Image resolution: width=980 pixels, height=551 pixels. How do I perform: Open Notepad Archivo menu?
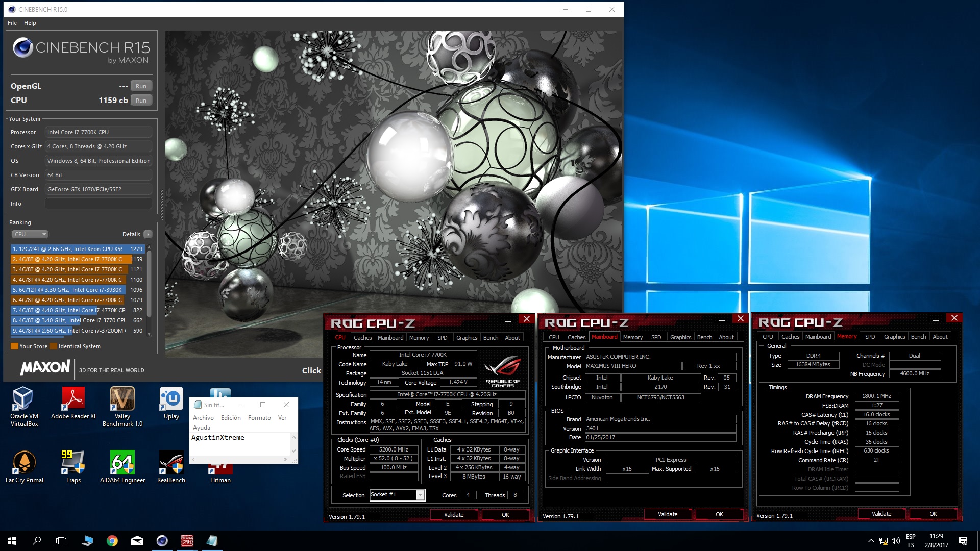tap(203, 417)
